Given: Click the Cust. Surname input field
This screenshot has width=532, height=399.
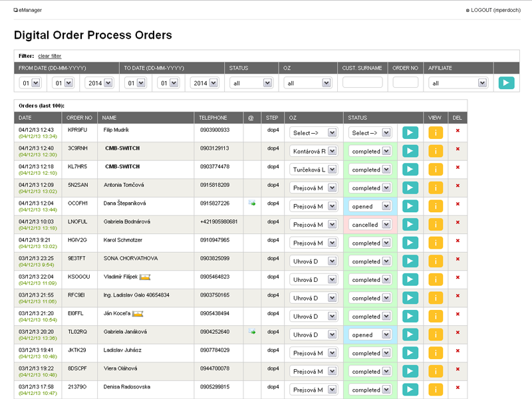Looking at the screenshot, I should [x=362, y=82].
